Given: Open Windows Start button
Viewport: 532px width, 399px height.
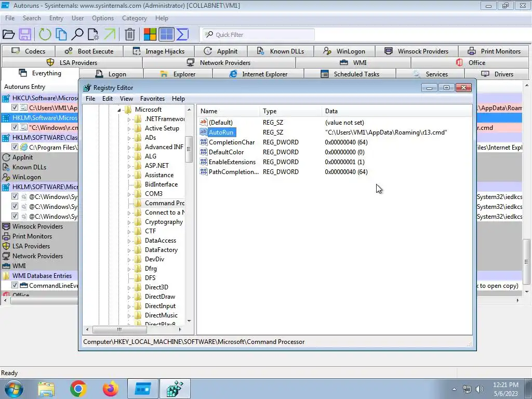Looking at the screenshot, I should pyautogui.click(x=14, y=389).
